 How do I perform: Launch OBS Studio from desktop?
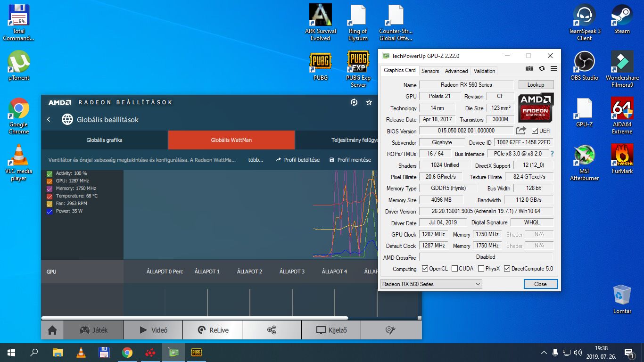585,66
